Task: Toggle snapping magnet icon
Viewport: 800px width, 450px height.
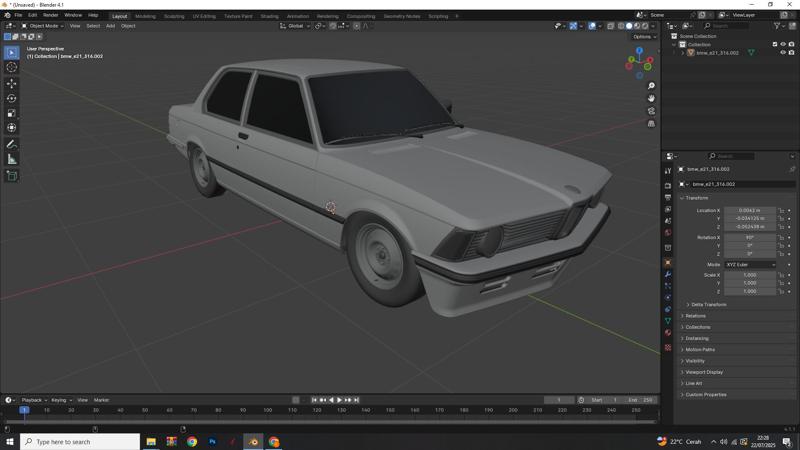Action: click(333, 26)
